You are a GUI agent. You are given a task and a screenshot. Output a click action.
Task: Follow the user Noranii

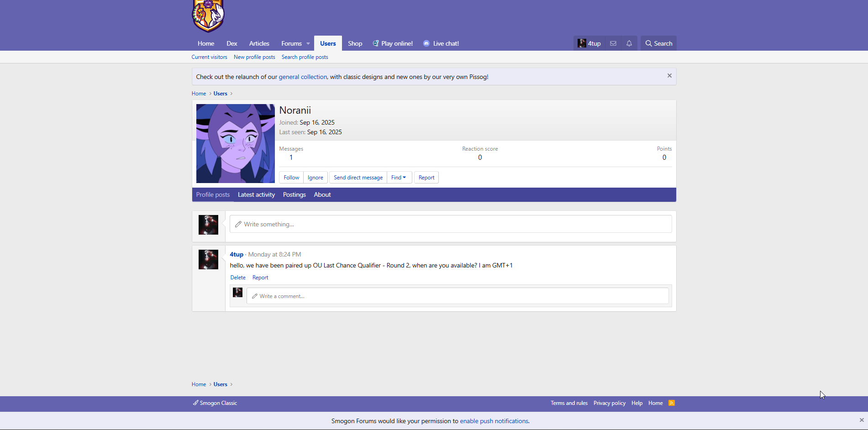(x=291, y=178)
